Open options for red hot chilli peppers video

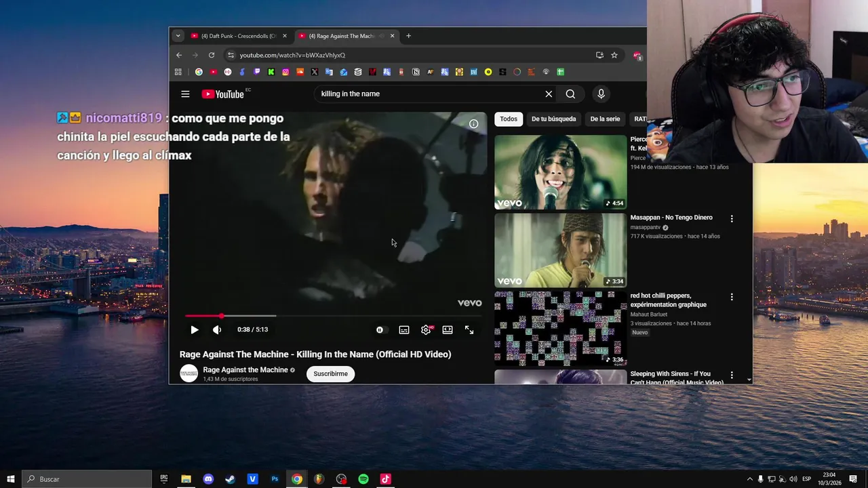coord(732,297)
